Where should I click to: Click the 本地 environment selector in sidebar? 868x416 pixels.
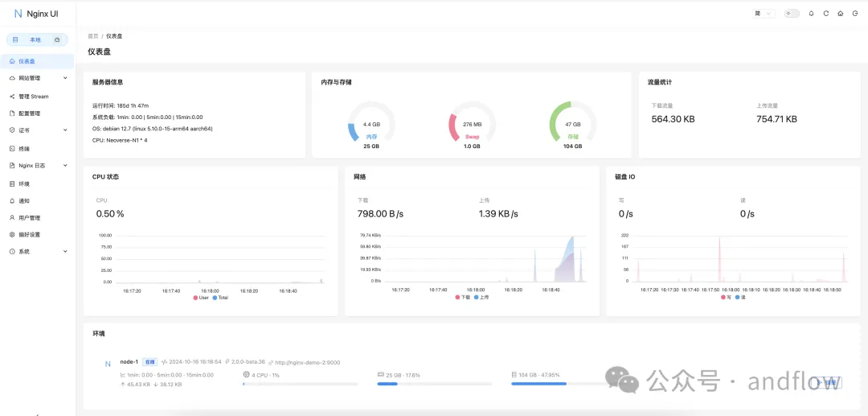35,39
